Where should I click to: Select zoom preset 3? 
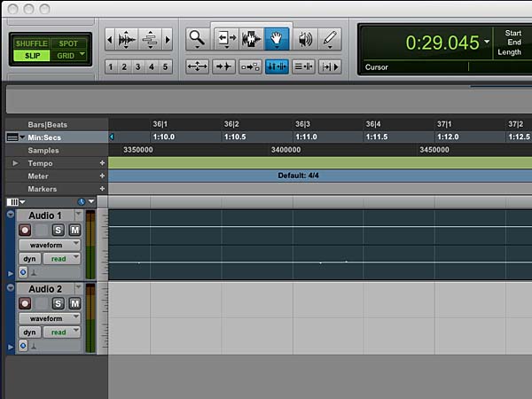[x=137, y=66]
